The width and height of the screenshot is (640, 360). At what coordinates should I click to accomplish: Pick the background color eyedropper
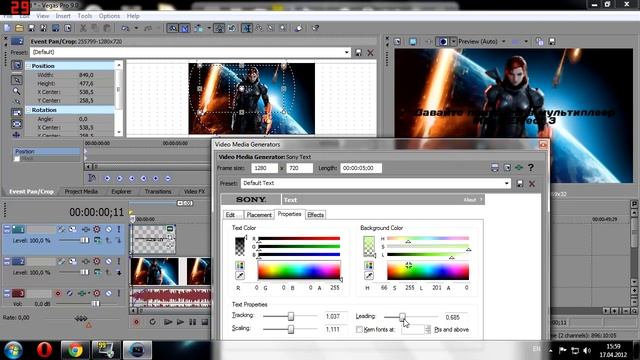(369, 276)
